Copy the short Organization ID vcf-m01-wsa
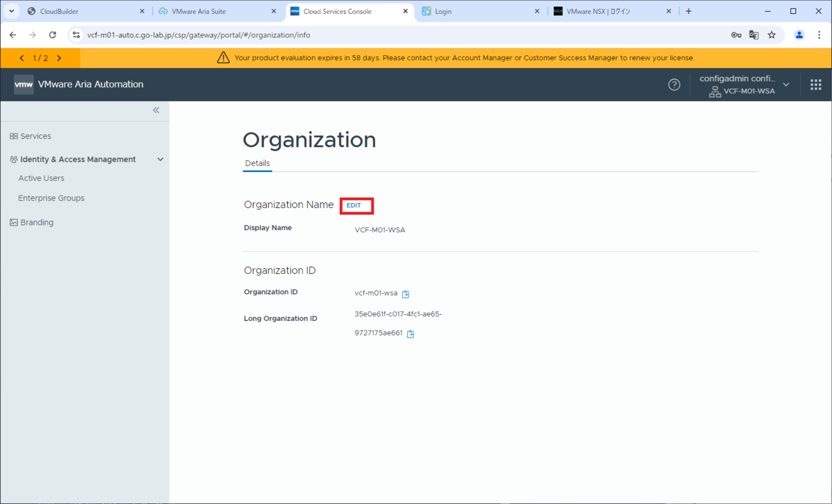This screenshot has width=832, height=504. coord(406,294)
